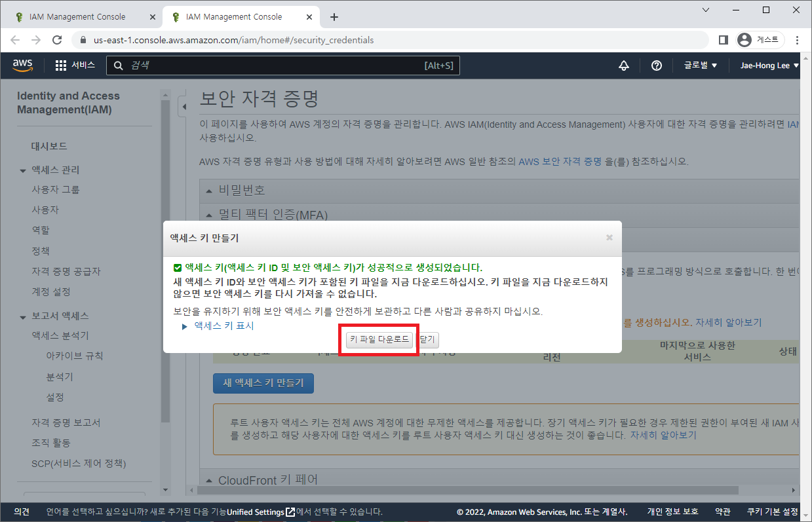Expand the Show Access Key disclosure triangle
Screen dimensions: 812x522
coord(185,326)
